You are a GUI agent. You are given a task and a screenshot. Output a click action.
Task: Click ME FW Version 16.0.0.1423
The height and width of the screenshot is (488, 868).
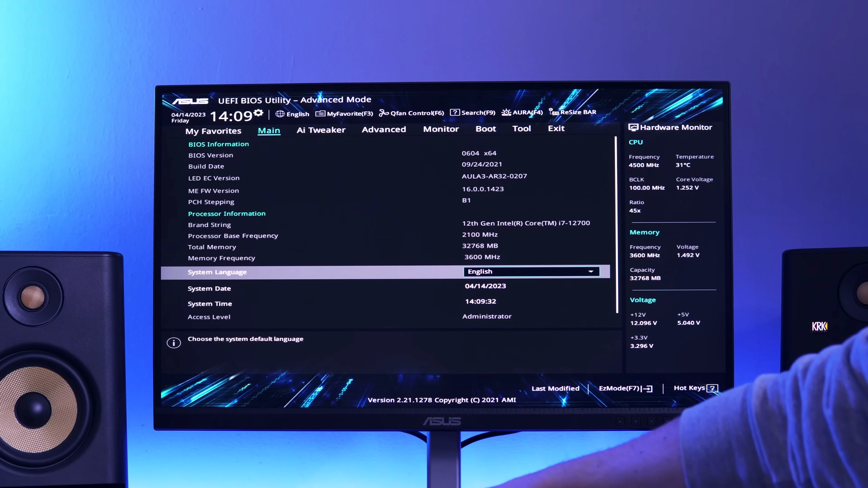pos(483,189)
